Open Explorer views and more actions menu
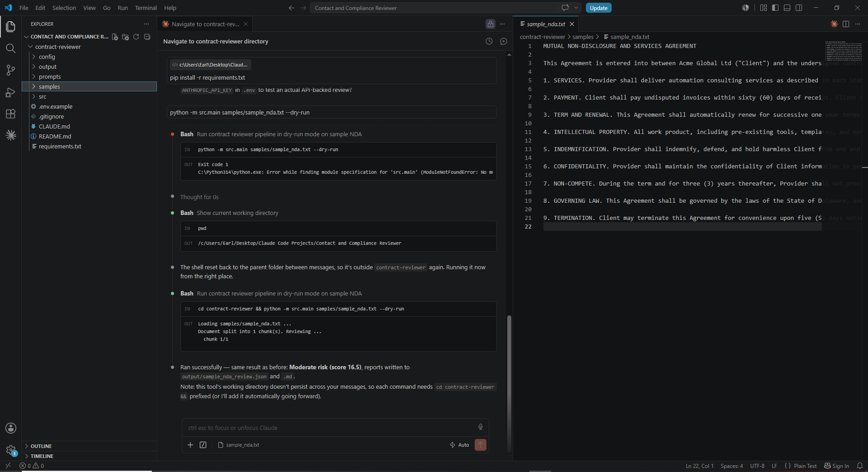The height and width of the screenshot is (472, 868). tap(146, 24)
